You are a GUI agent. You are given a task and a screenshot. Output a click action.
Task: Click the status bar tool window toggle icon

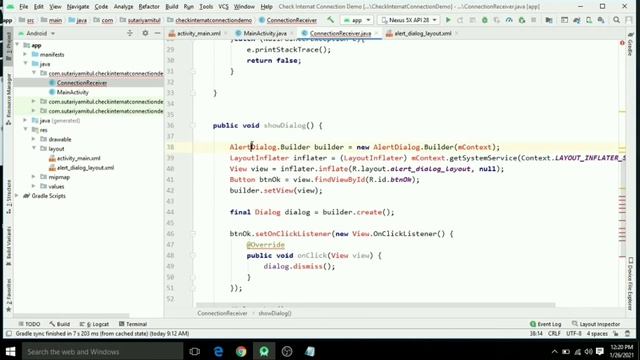[x=9, y=333]
